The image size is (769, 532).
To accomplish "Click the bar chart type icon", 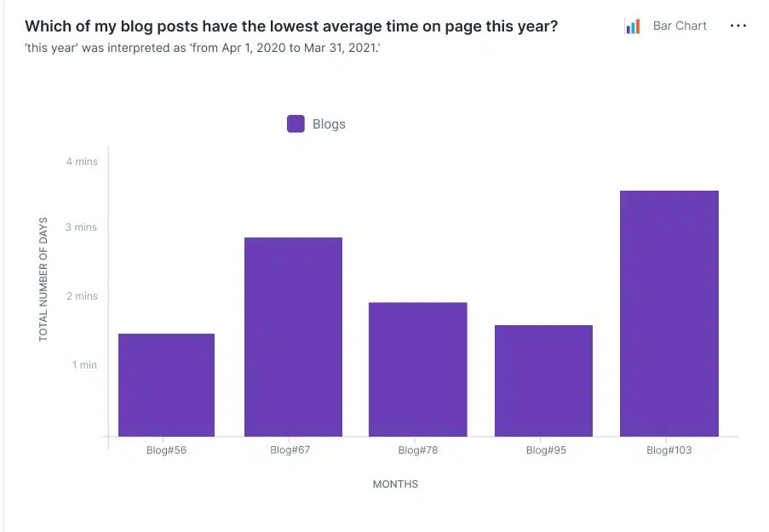I will pos(632,26).
